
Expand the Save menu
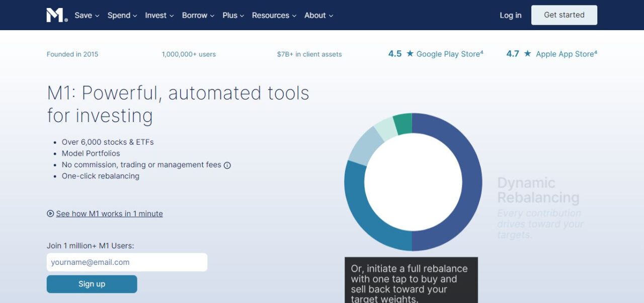tap(87, 16)
